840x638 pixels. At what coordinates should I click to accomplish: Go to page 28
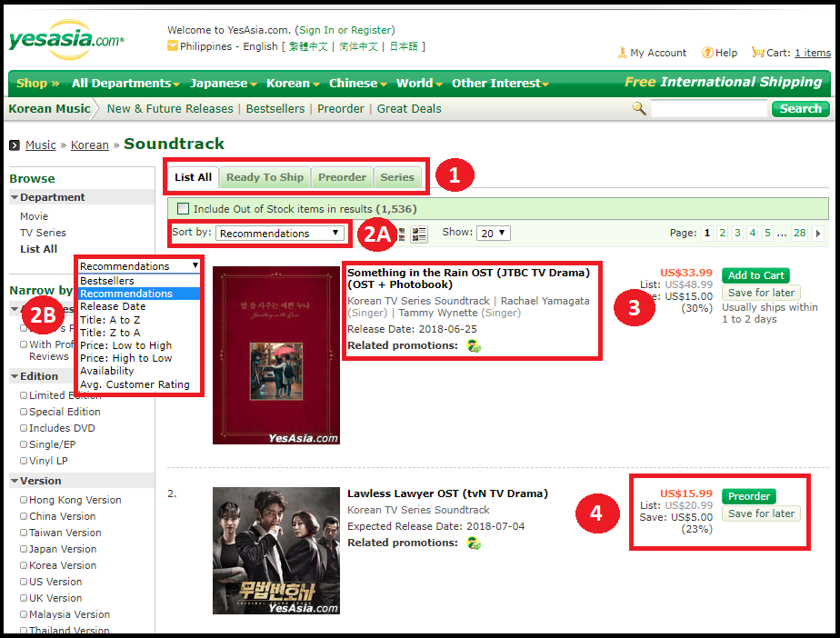(799, 233)
